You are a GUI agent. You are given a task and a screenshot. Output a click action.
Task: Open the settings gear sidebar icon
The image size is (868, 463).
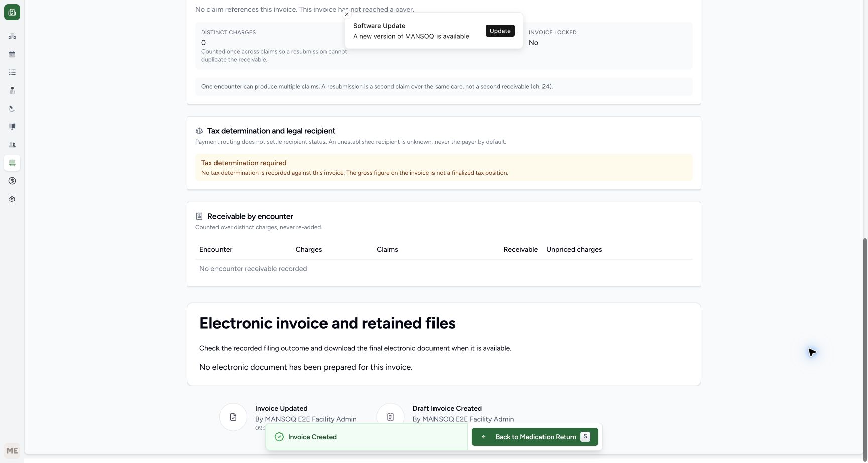(12, 199)
